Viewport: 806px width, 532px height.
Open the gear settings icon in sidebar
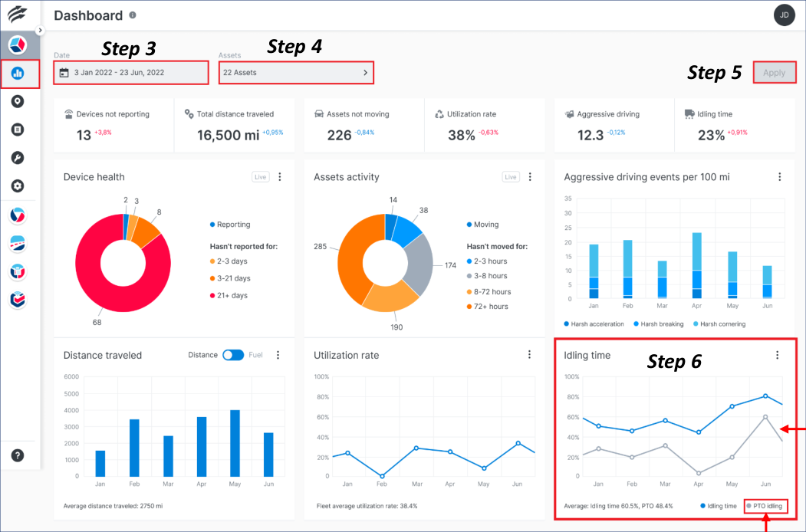point(18,185)
